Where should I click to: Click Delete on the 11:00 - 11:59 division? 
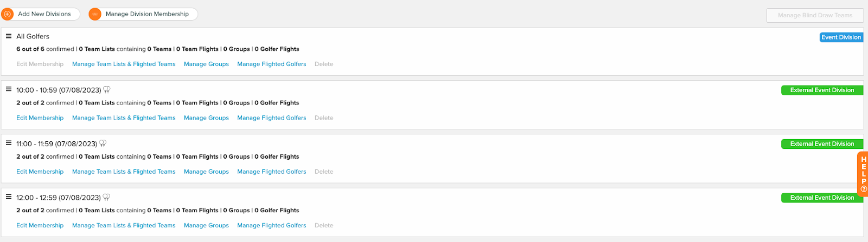point(324,172)
